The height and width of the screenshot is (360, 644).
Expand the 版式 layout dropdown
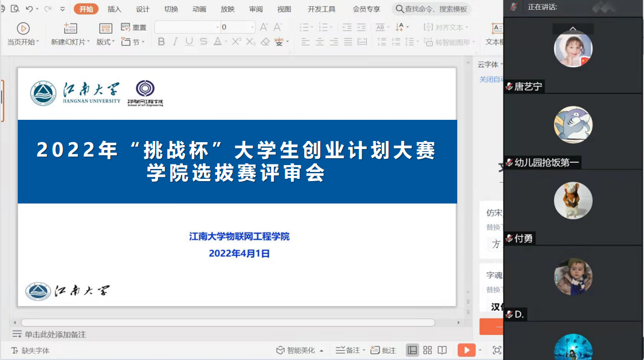point(105,42)
